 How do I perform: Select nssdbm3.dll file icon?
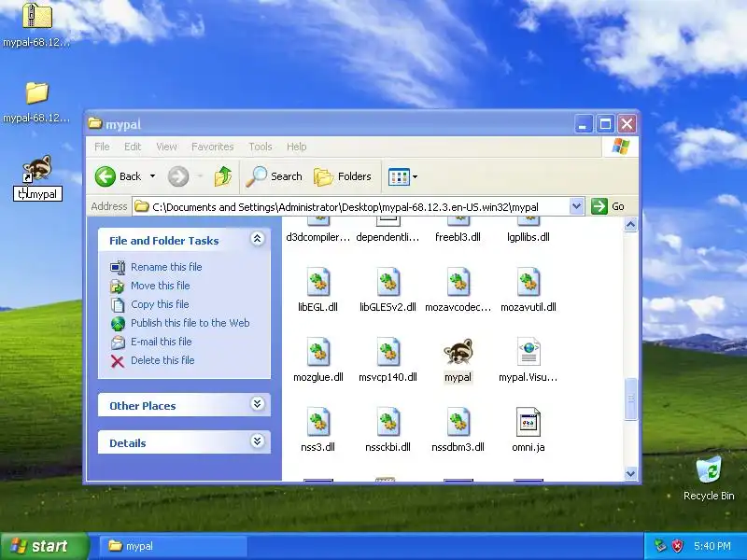(x=458, y=422)
